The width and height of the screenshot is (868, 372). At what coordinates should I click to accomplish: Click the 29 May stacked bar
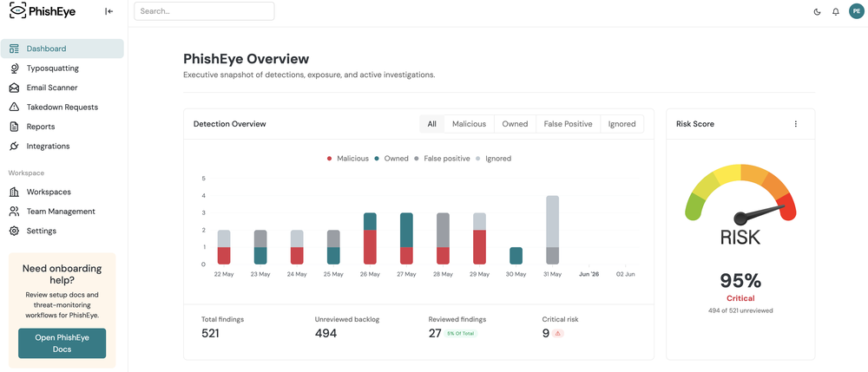point(479,238)
